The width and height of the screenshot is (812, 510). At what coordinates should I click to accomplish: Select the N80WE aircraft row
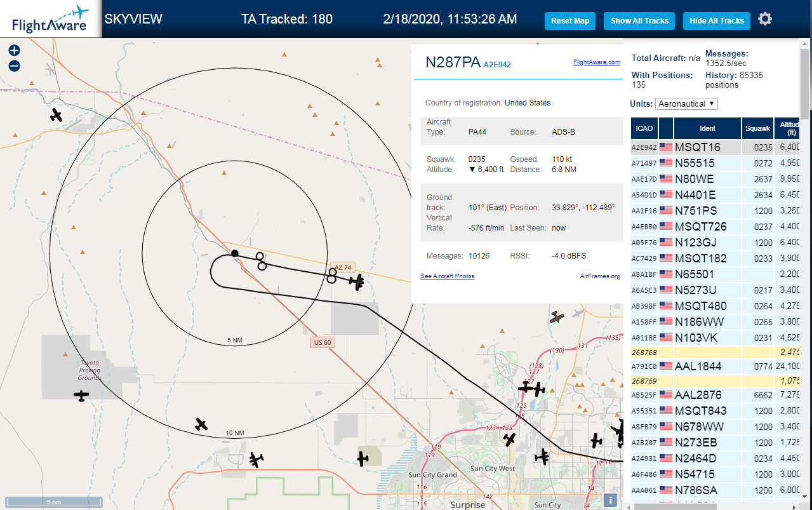pyautogui.click(x=715, y=179)
